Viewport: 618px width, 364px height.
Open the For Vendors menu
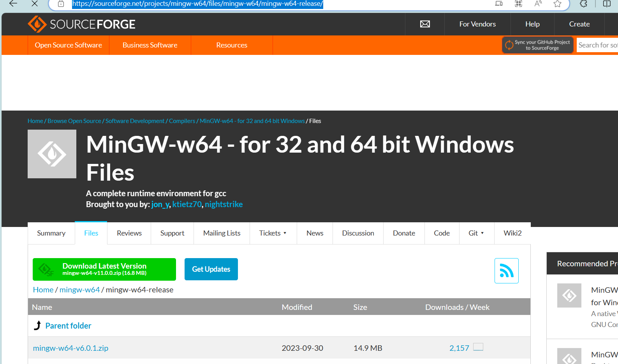pos(477,24)
